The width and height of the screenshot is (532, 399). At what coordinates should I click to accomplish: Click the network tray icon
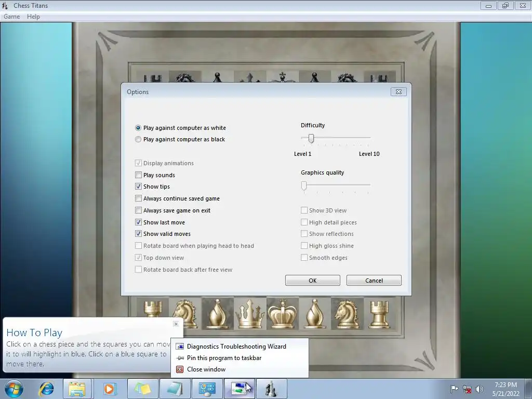click(467, 389)
